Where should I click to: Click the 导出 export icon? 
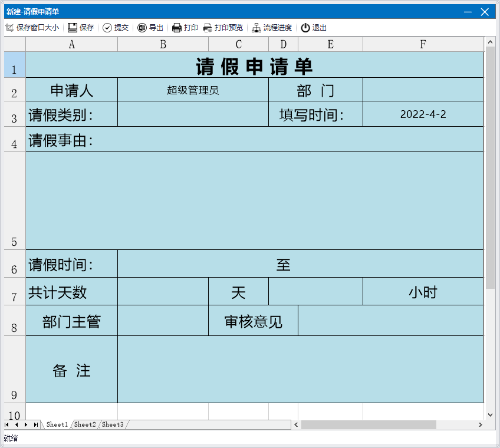[x=142, y=28]
